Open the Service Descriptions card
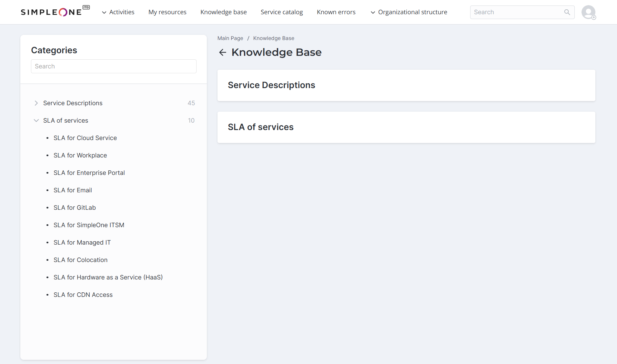Screen dimensions: 617x364 [406, 85]
